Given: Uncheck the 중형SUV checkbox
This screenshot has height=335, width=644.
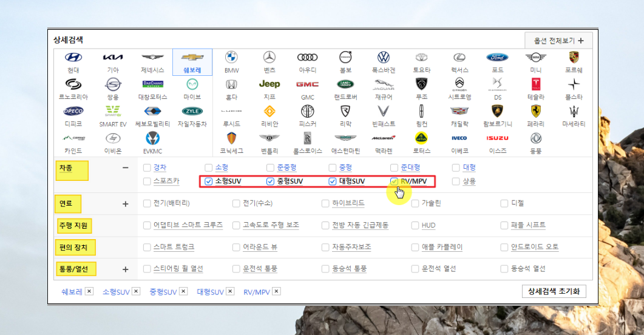Looking at the screenshot, I should [x=270, y=181].
